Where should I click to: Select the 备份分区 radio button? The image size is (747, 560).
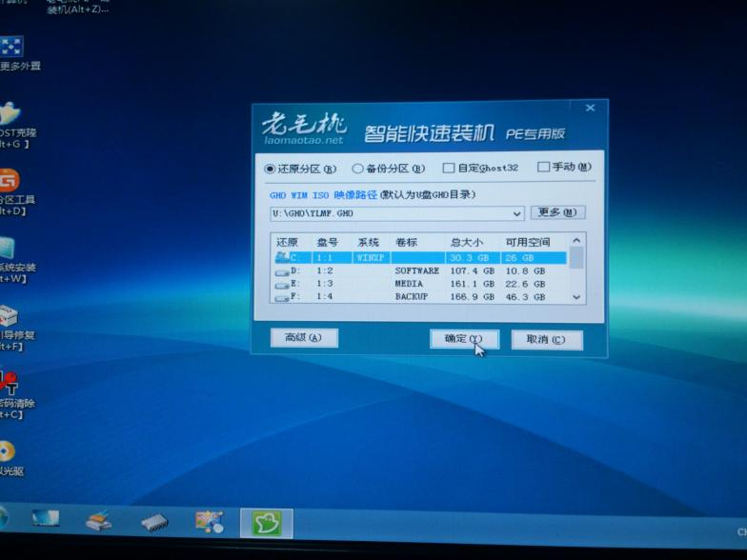(358, 169)
